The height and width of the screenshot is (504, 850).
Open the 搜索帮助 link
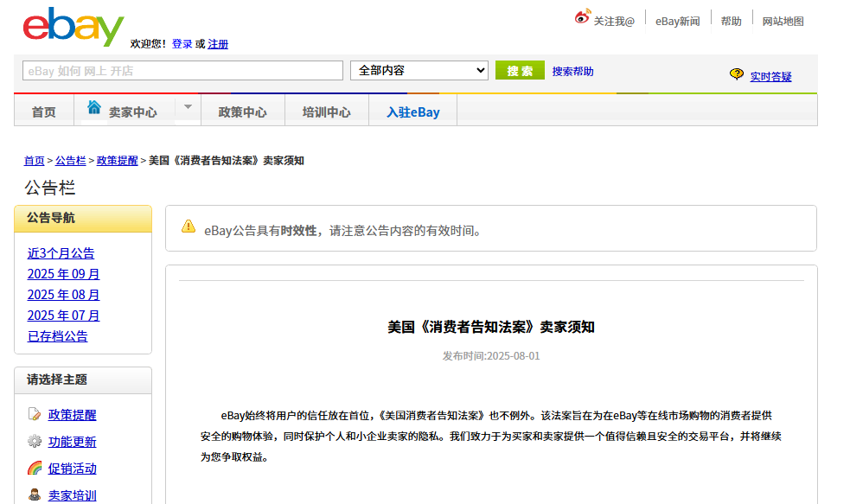point(572,71)
